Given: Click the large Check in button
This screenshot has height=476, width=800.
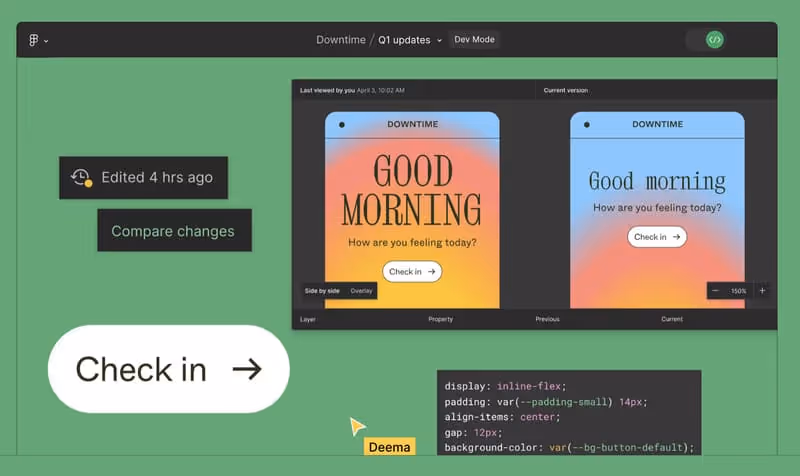Looking at the screenshot, I should [x=169, y=369].
